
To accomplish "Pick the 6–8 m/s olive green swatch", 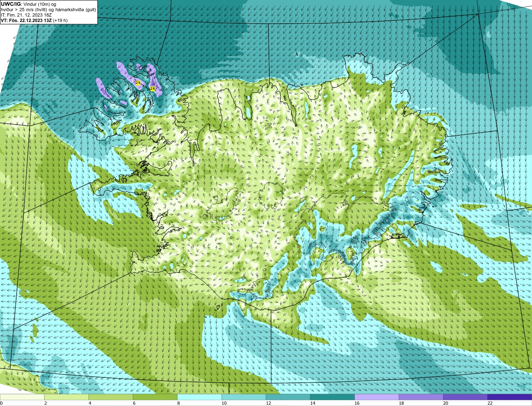I will pos(155,397).
